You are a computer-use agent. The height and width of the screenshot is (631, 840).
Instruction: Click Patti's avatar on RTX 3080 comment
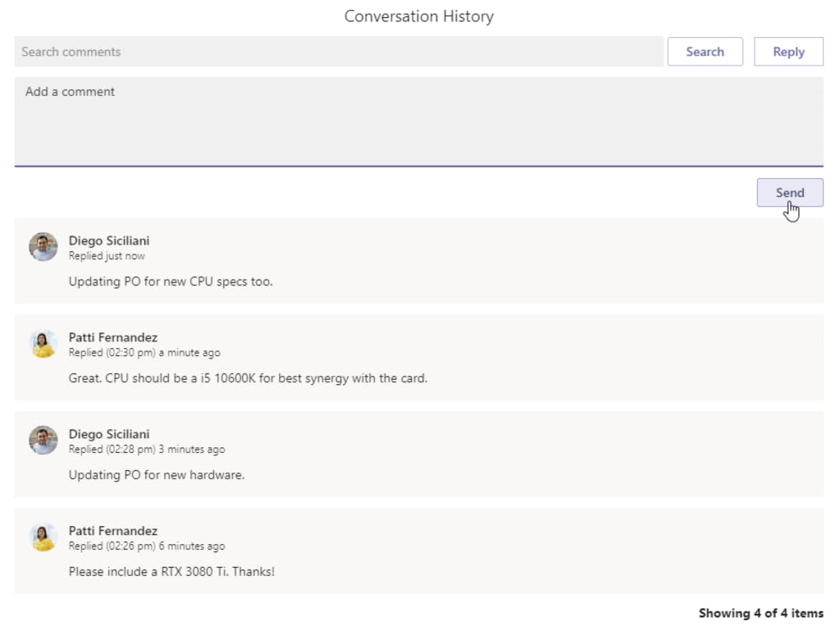(43, 537)
